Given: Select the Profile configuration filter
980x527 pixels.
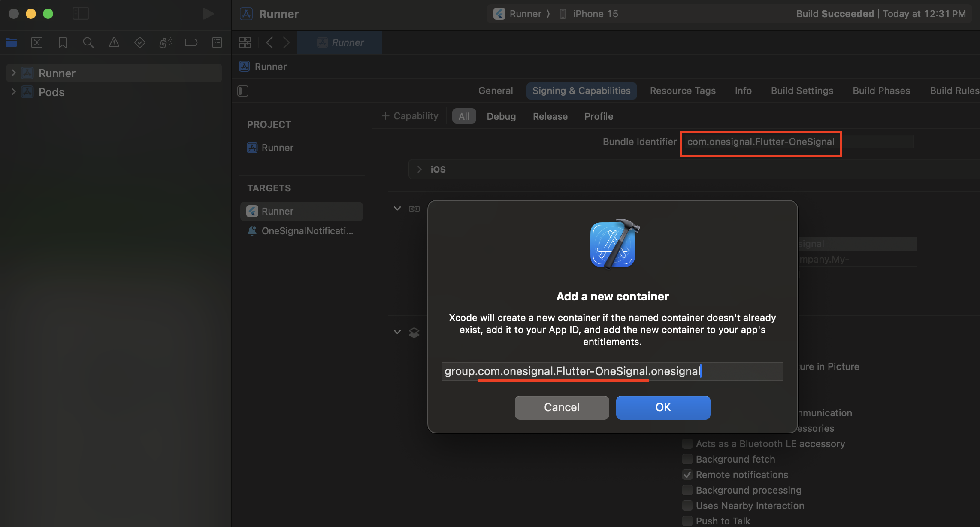Looking at the screenshot, I should click(599, 116).
